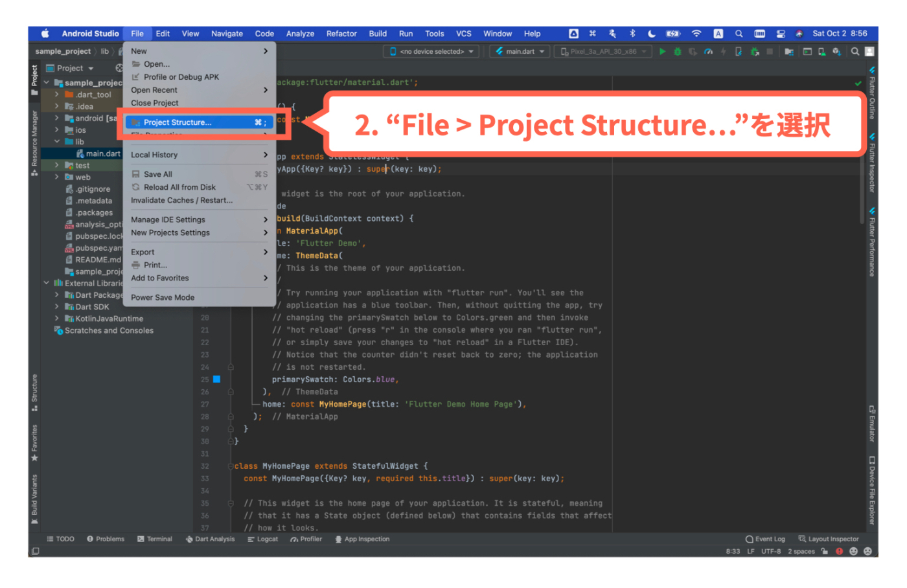907x588 pixels.
Task: Open the macOS Apple menu
Action: 45,34
